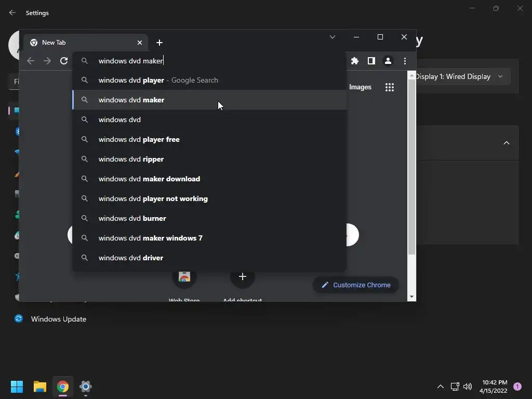
Task: Select suggestion windows dvd ripper
Action: tap(210, 159)
